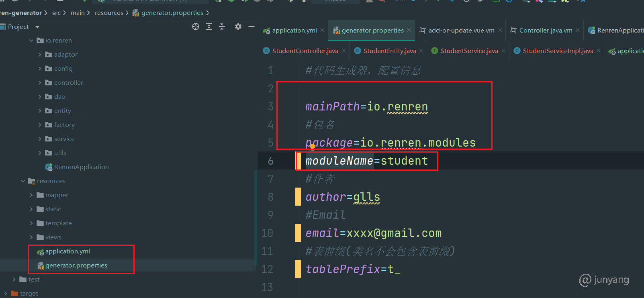Expand the test folder
Image resolution: width=644 pixels, height=298 pixels.
click(x=14, y=280)
